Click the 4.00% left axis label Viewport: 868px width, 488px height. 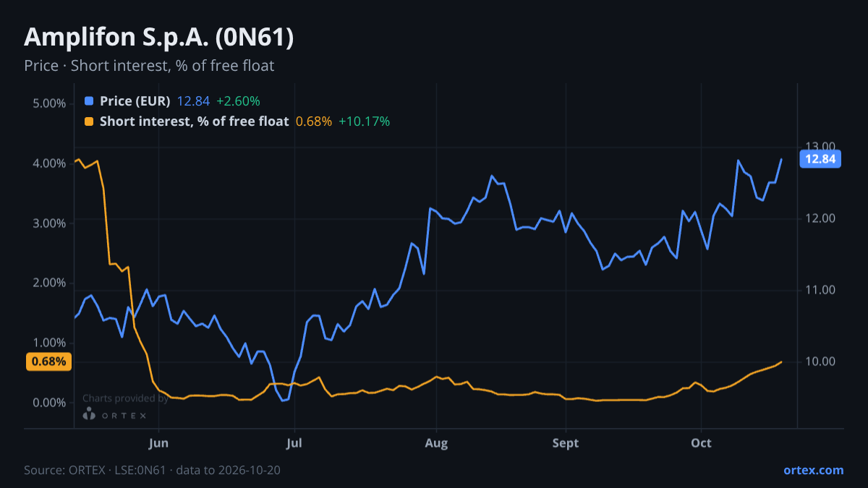[49, 163]
